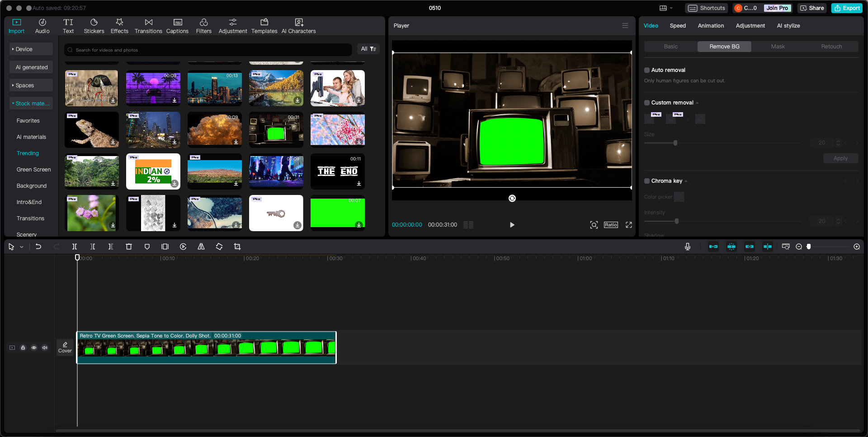Viewport: 868px width, 437px height.
Task: Toggle track visibility with the eye icon
Action: [x=34, y=348]
